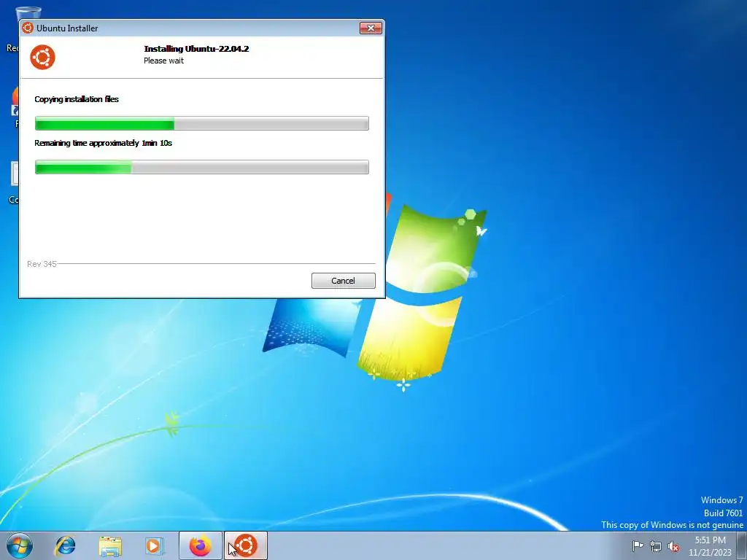Click the lower overall progress bar

coord(201,167)
